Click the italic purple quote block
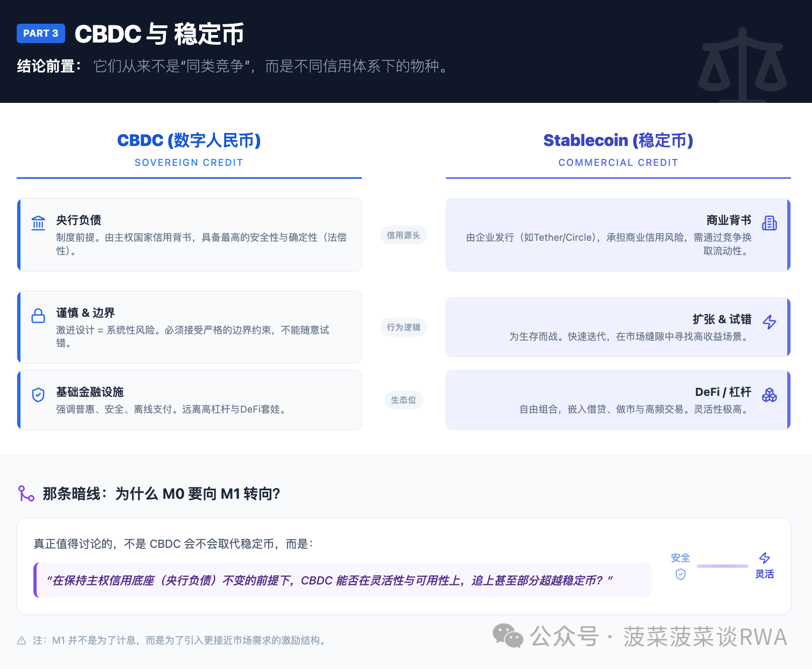Viewport: 812px width, 669px height. [342, 580]
